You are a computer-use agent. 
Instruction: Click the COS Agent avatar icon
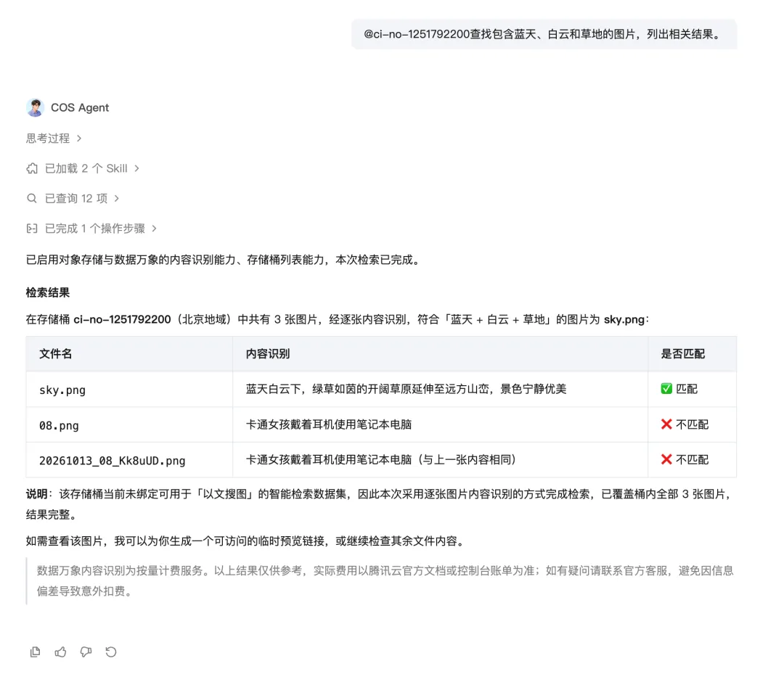35,107
